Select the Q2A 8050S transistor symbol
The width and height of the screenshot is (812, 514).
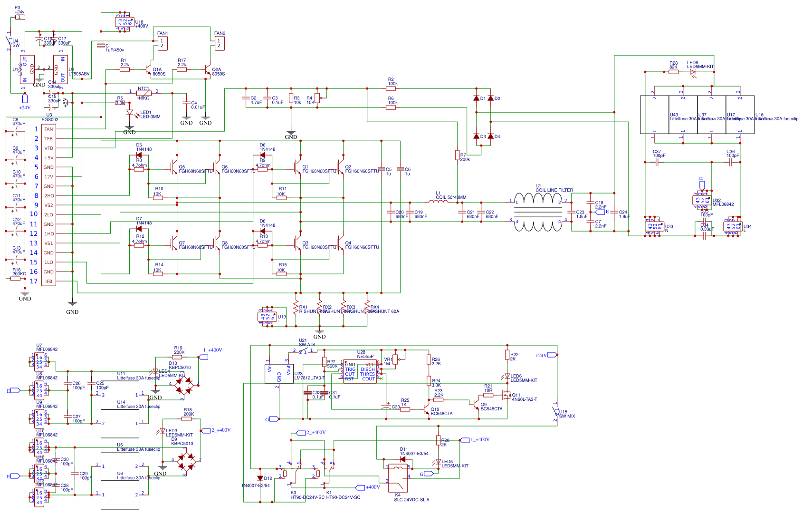(207, 69)
